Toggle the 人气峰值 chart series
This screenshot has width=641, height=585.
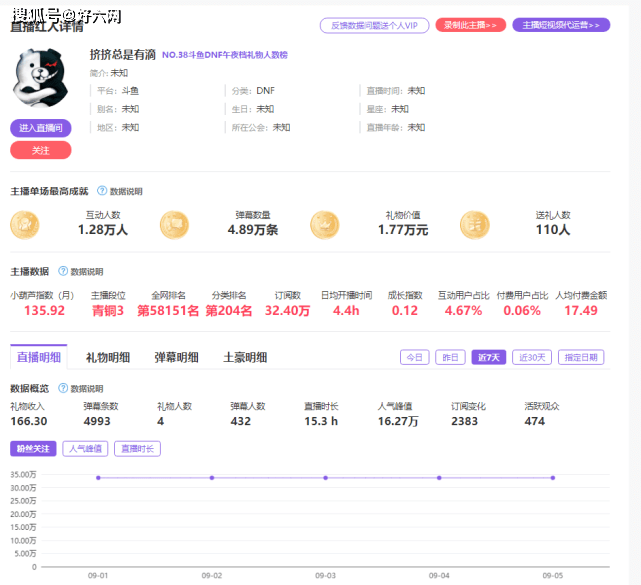point(85,449)
